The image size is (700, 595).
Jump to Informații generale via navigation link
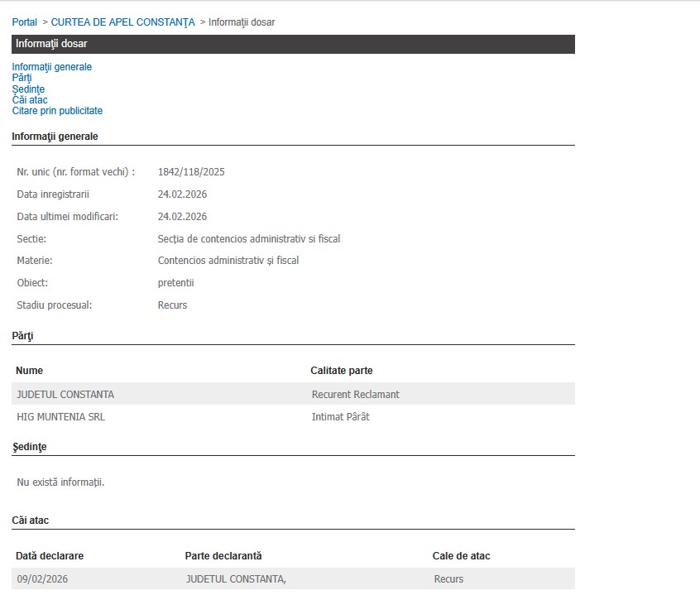pyautogui.click(x=51, y=67)
